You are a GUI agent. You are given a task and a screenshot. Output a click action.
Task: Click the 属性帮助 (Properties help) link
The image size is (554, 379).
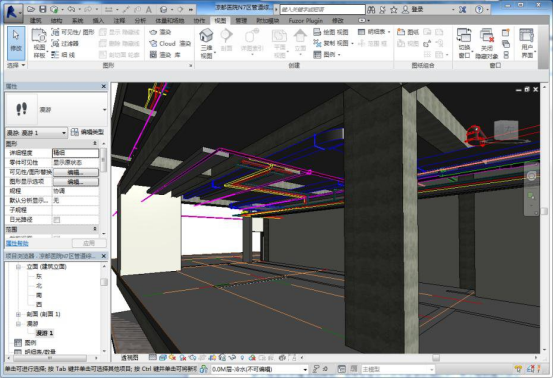pyautogui.click(x=17, y=243)
